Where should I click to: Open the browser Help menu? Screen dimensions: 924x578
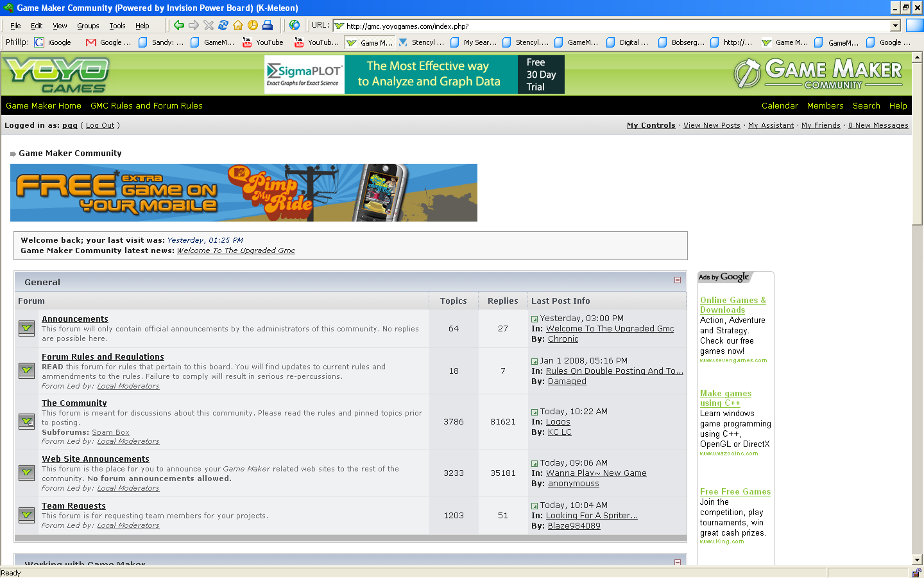coord(142,26)
